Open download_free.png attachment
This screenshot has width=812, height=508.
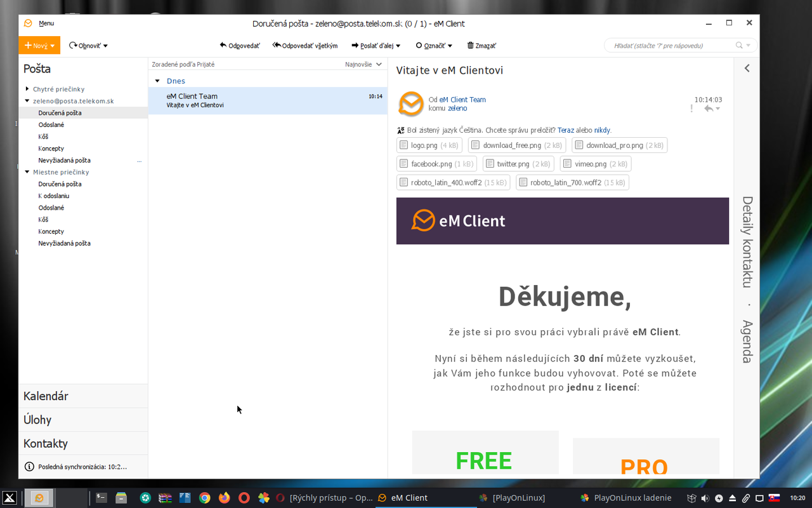pos(517,145)
